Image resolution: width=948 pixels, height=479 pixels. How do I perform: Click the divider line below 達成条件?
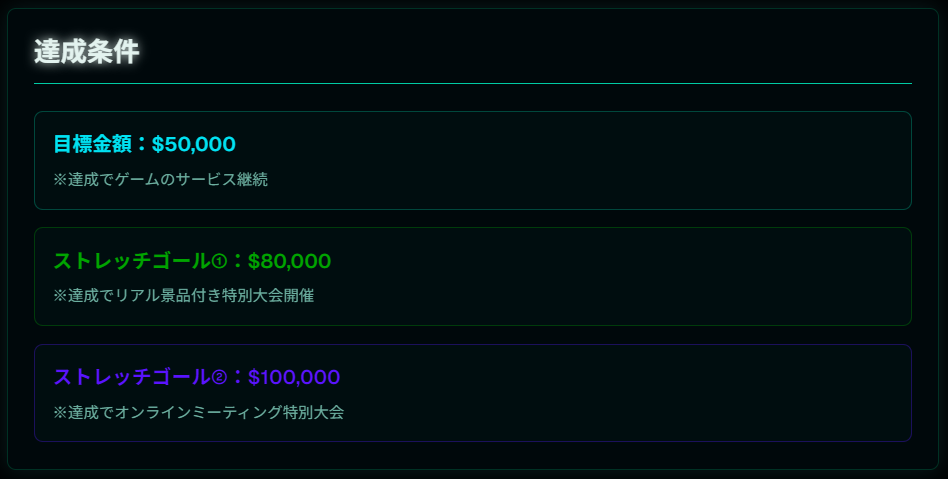pos(472,83)
